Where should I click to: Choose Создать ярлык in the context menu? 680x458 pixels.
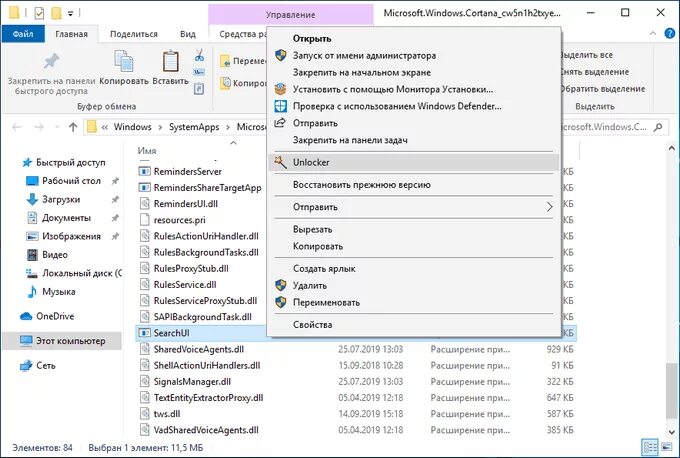414,268
